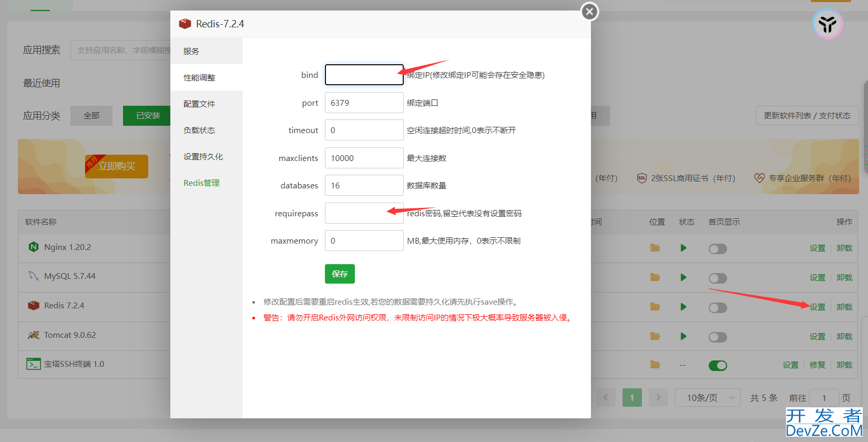Click the MySQL logo icon
The image size is (868, 442).
(x=34, y=276)
